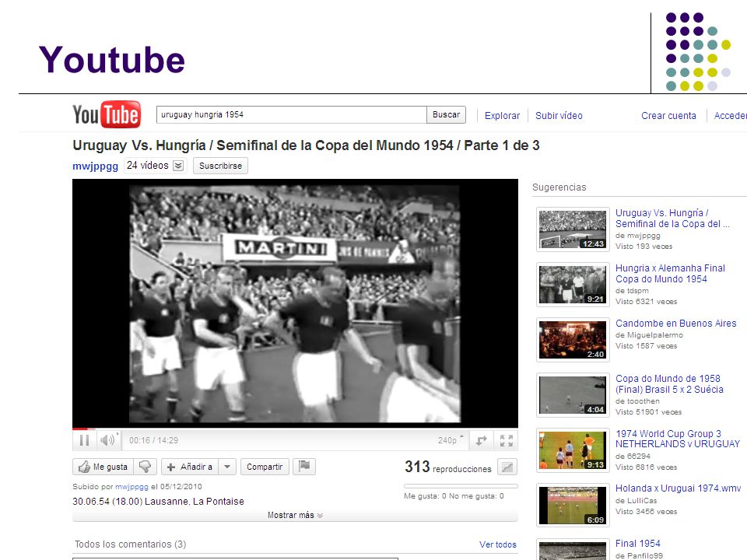Mute the video with the speaker icon
The width and height of the screenshot is (747, 560).
(x=107, y=440)
